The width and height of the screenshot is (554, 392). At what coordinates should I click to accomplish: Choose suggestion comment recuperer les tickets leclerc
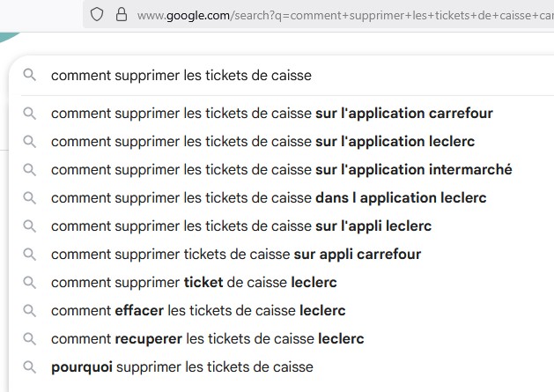click(x=207, y=339)
